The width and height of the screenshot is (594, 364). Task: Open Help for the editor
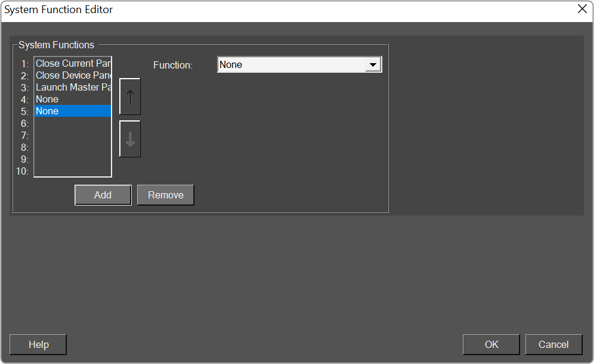[x=38, y=344]
